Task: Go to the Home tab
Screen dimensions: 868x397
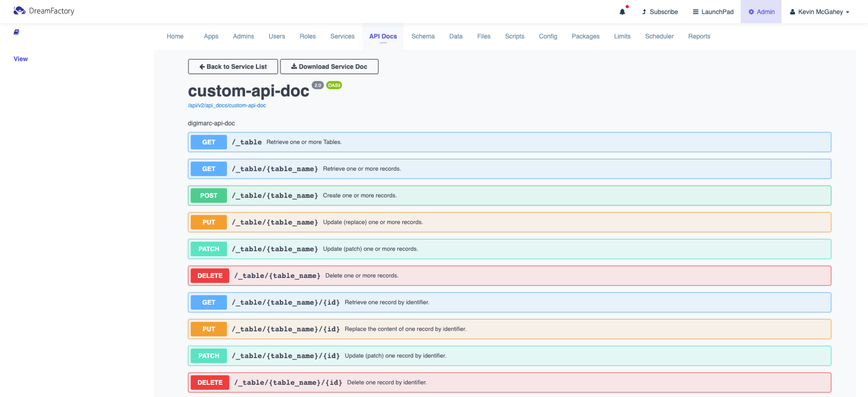Action: (175, 36)
